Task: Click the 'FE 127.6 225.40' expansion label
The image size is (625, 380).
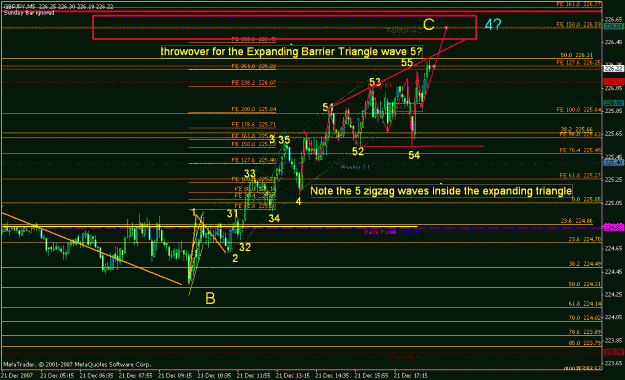Action: (x=254, y=160)
